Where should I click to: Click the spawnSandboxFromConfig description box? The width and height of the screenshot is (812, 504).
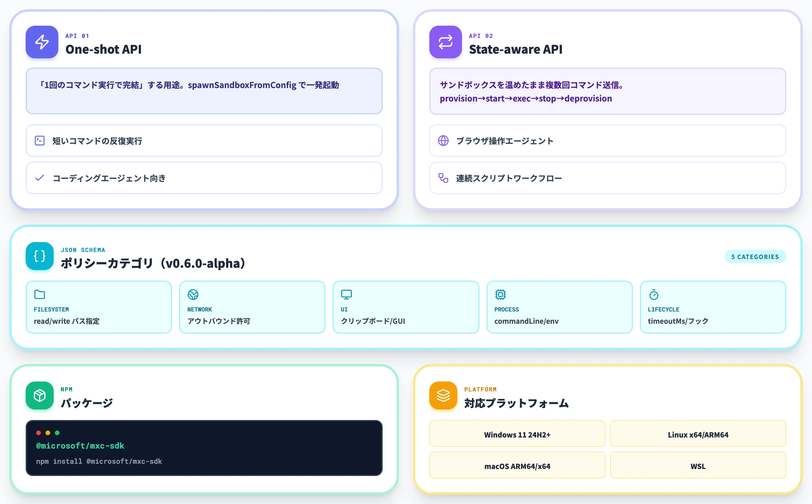pos(204,91)
